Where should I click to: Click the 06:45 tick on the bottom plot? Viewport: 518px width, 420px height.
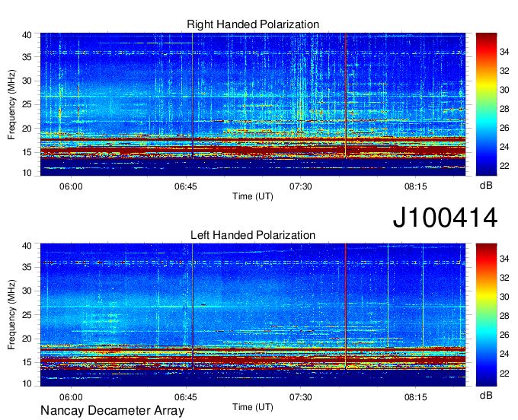[x=186, y=397]
